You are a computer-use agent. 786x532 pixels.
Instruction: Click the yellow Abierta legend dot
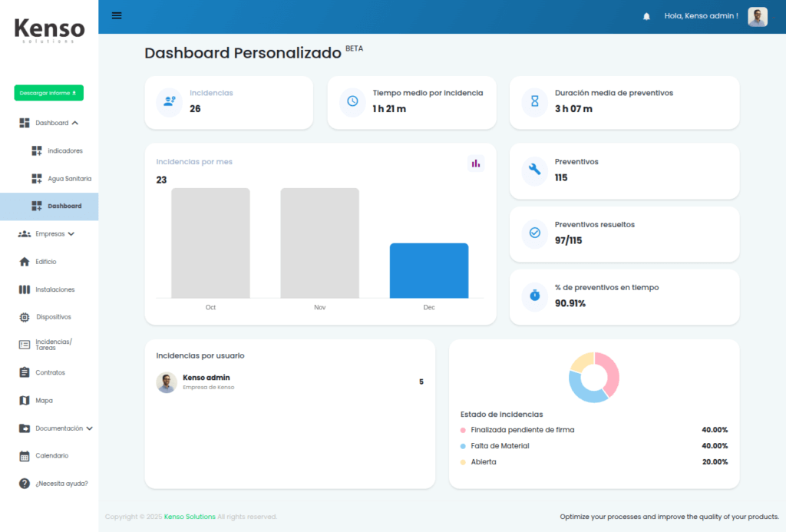(463, 462)
